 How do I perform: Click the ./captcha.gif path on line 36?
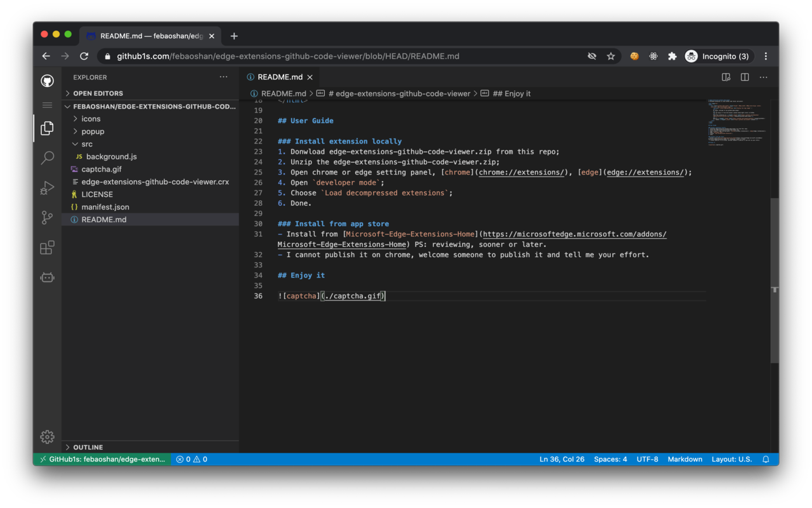coord(353,296)
